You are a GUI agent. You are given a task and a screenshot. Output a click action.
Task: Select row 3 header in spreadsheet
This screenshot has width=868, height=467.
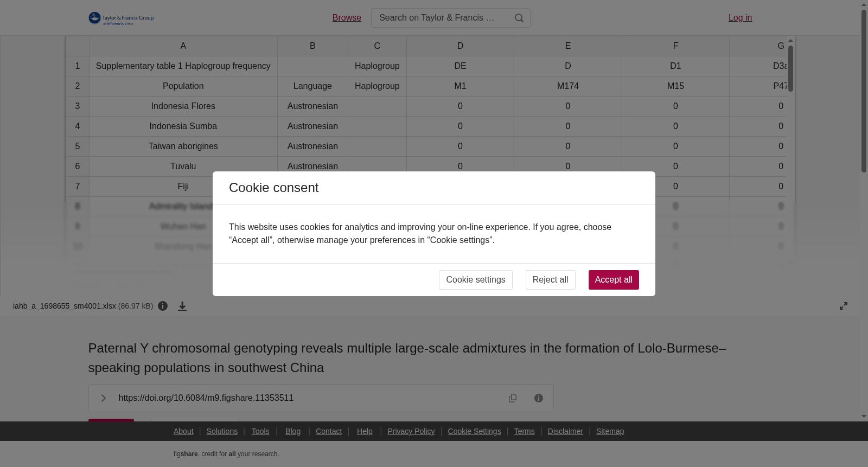click(78, 106)
